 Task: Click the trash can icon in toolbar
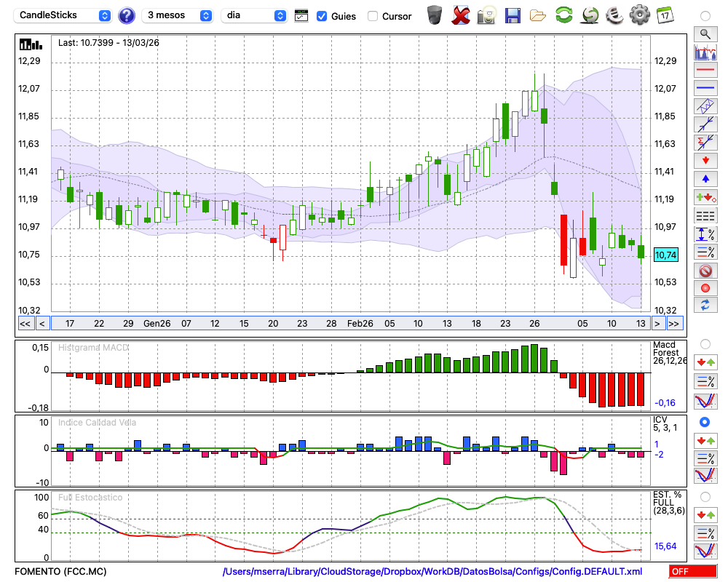[435, 15]
